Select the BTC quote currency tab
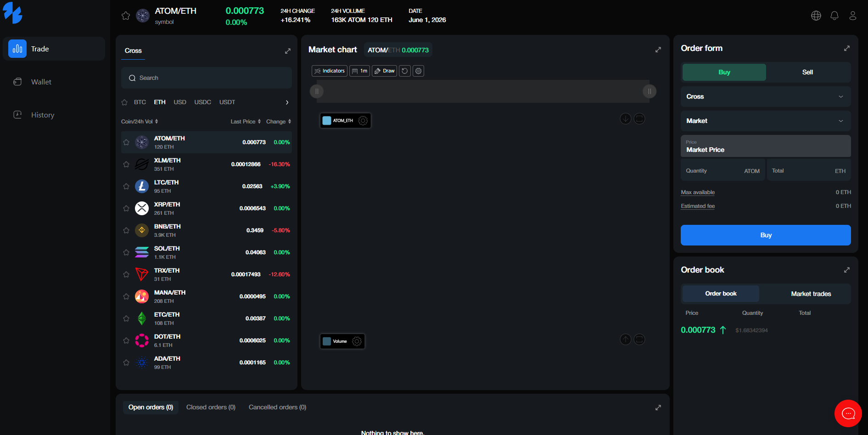This screenshot has height=435, width=868. coord(140,102)
